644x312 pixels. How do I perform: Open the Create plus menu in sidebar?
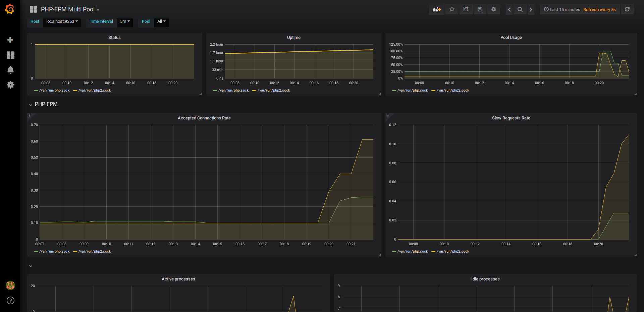click(10, 40)
